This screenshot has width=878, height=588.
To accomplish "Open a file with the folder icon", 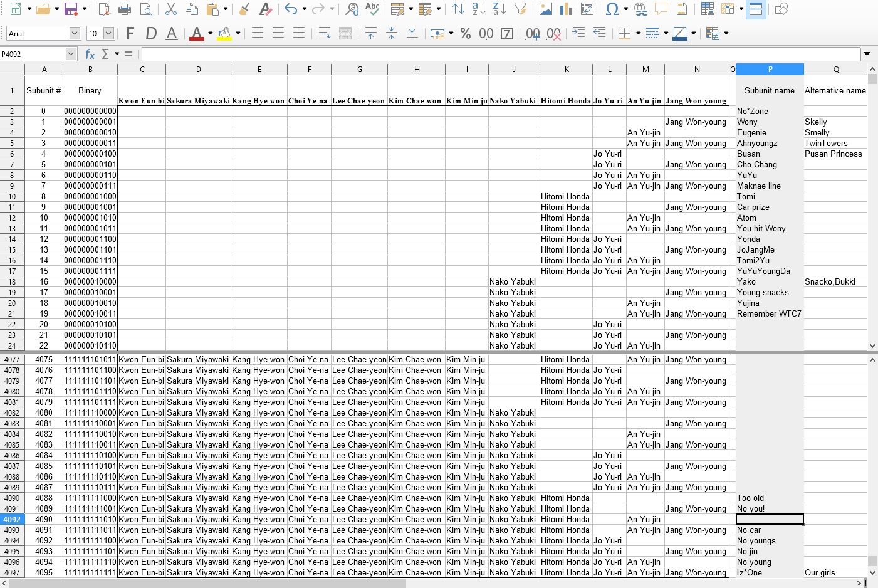I will click(x=43, y=9).
